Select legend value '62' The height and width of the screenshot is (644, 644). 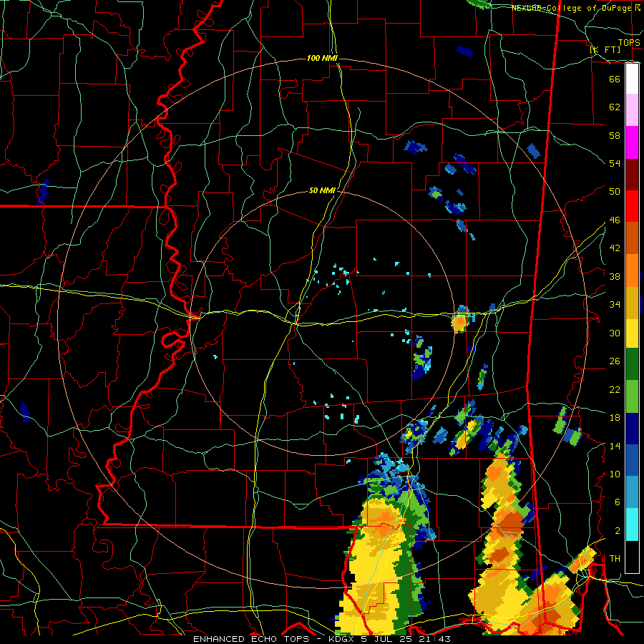click(615, 107)
